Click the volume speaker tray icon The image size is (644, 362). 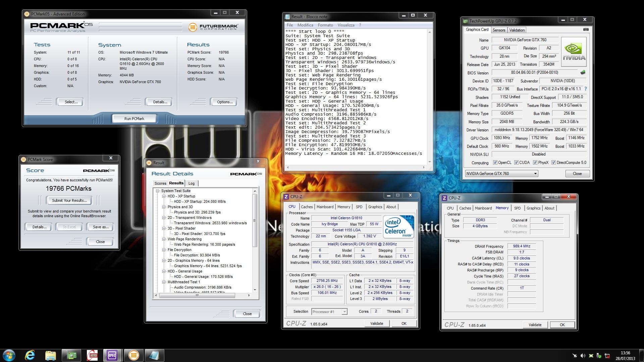pyautogui.click(x=583, y=356)
